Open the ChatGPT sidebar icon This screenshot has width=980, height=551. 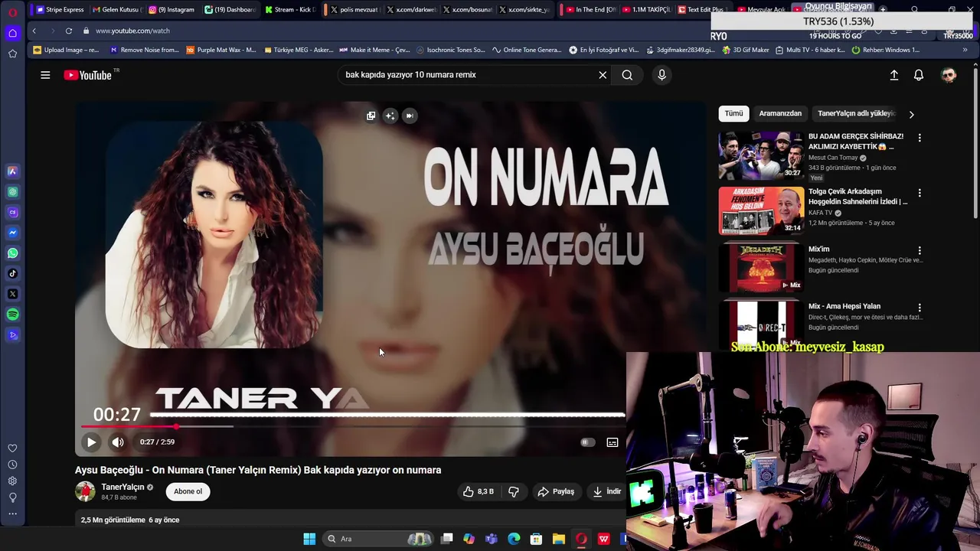(12, 192)
